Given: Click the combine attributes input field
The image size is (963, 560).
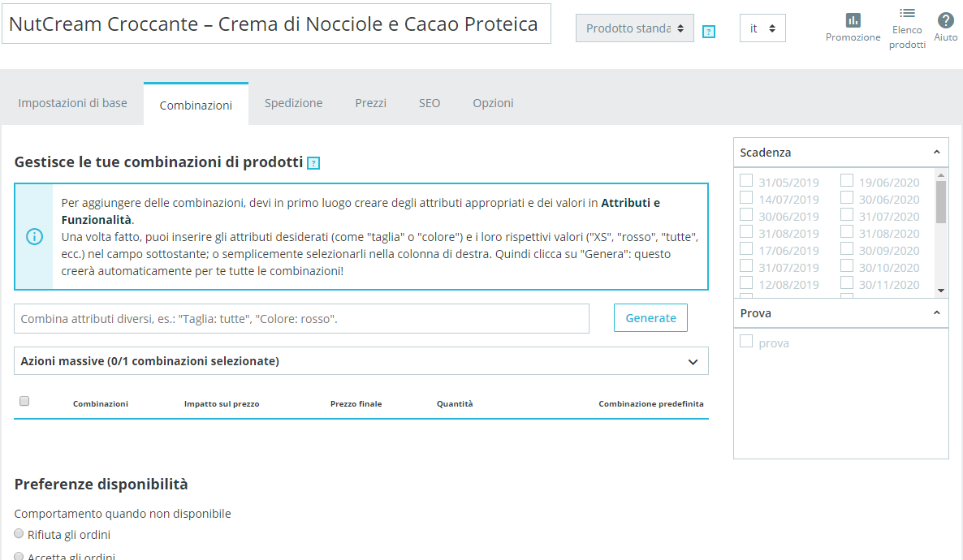Looking at the screenshot, I should tap(301, 319).
